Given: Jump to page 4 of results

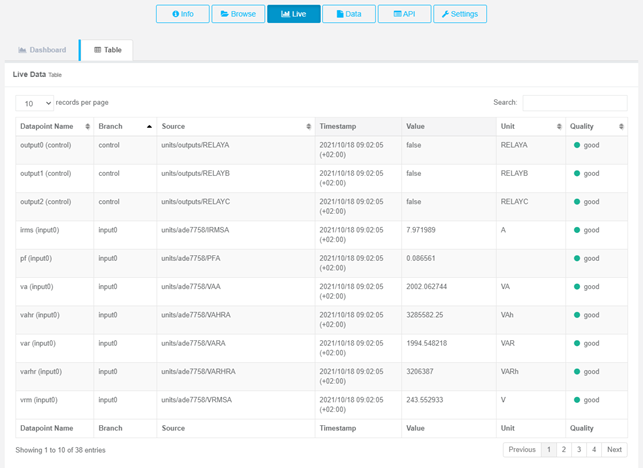Looking at the screenshot, I should [593, 450].
